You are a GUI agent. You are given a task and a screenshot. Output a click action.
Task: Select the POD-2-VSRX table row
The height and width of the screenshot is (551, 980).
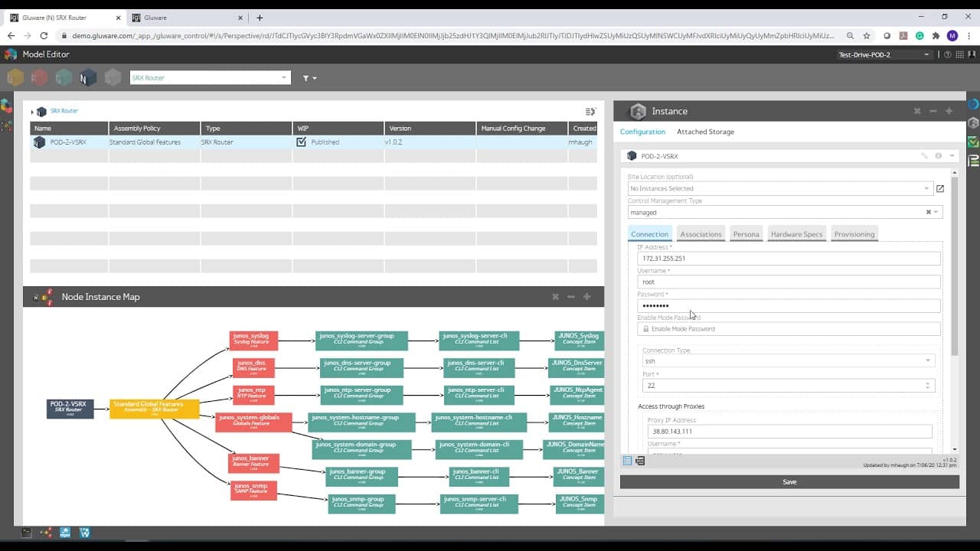click(313, 142)
